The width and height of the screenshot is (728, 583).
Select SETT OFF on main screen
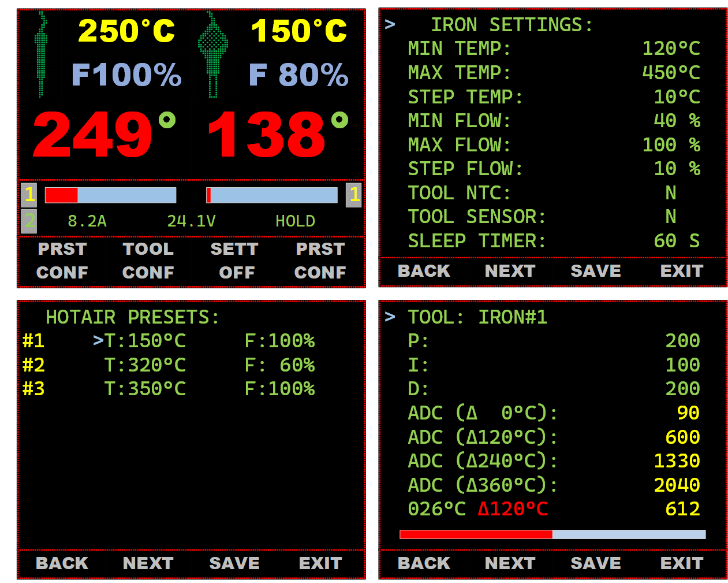coord(234,261)
